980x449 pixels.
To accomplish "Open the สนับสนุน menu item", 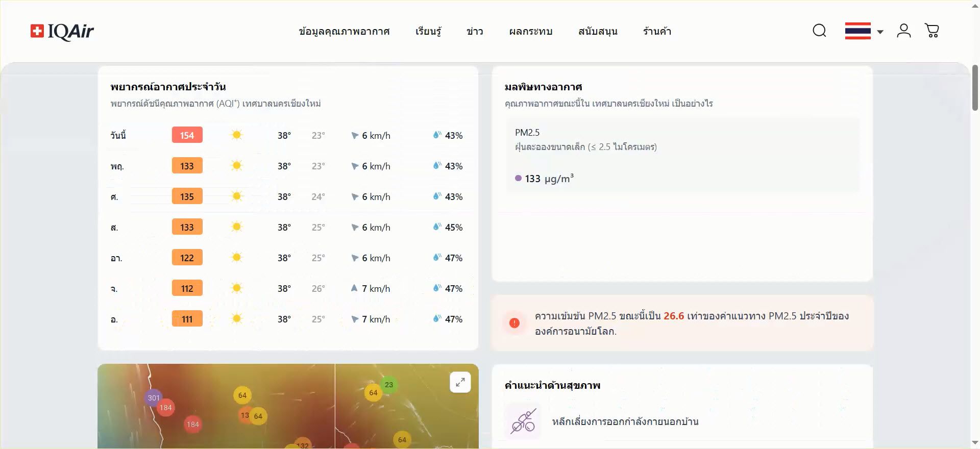I will pyautogui.click(x=598, y=31).
